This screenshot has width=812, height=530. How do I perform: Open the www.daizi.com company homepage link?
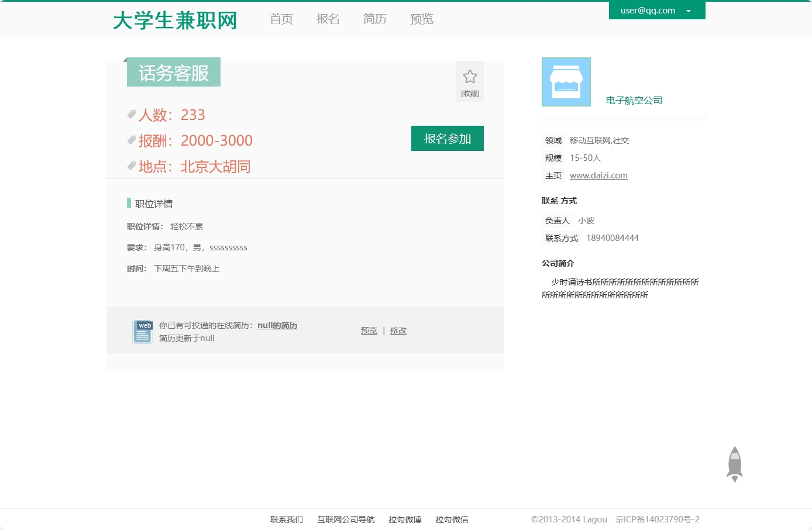(598, 175)
